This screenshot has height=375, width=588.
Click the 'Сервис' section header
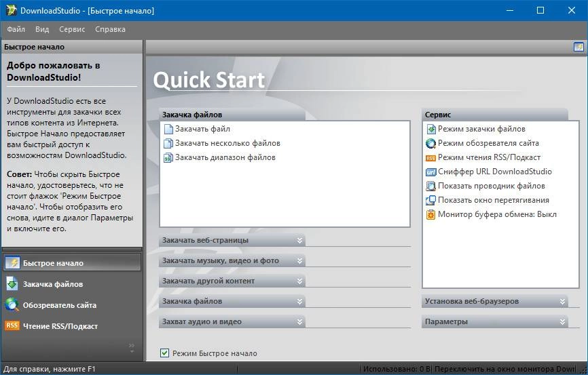tap(495, 115)
